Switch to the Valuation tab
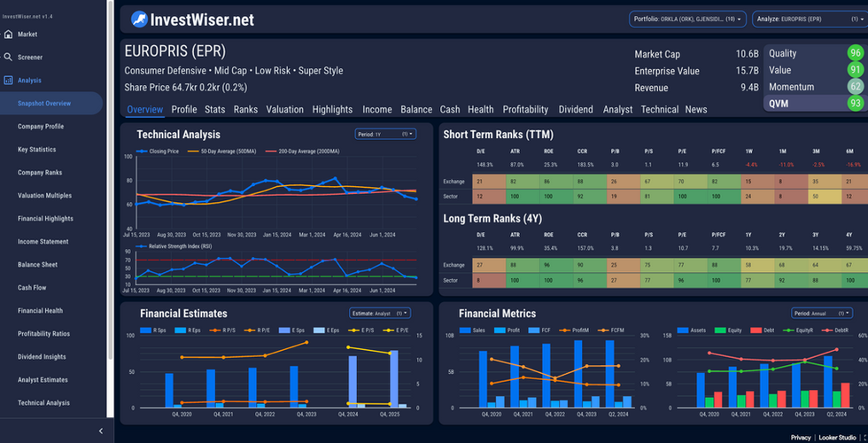This screenshot has width=868, height=443. point(284,110)
